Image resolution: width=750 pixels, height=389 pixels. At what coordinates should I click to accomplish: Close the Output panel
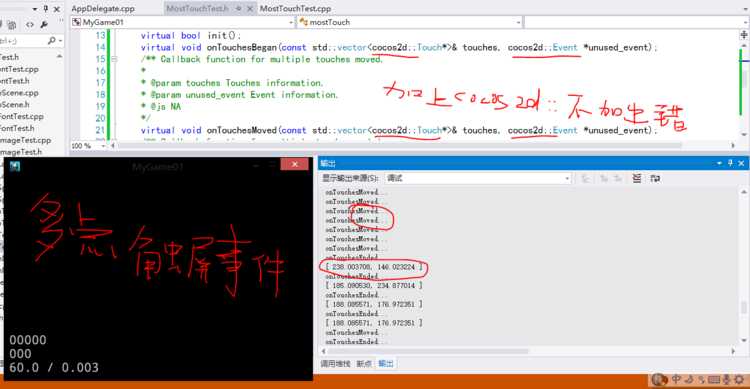pos(741,163)
